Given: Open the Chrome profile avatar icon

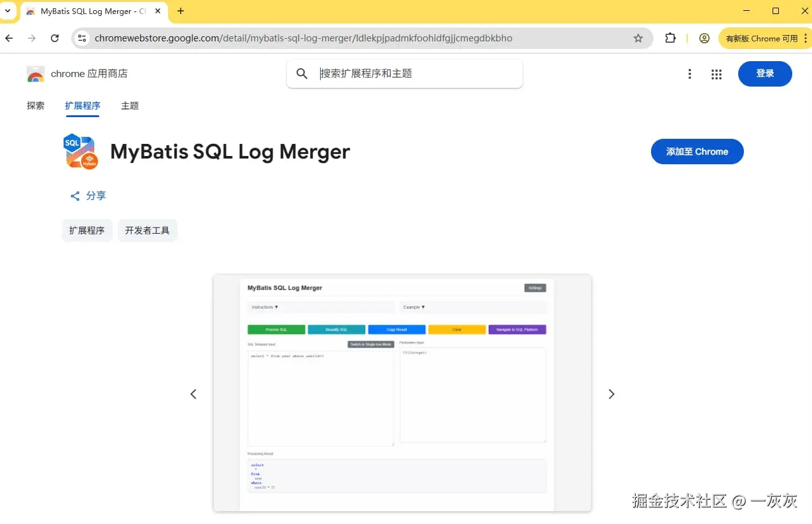Looking at the screenshot, I should click(704, 38).
